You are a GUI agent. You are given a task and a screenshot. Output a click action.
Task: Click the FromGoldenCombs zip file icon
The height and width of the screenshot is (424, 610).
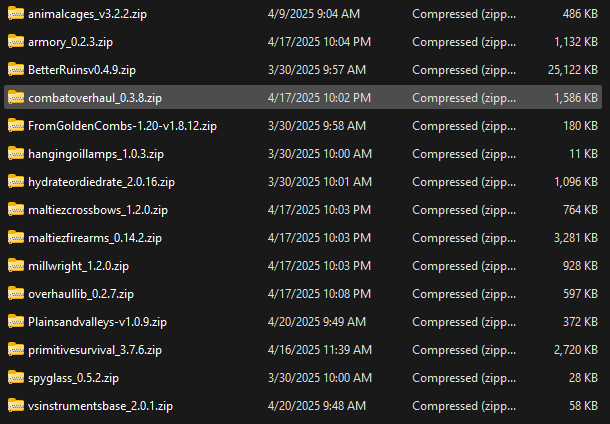[x=15, y=125]
